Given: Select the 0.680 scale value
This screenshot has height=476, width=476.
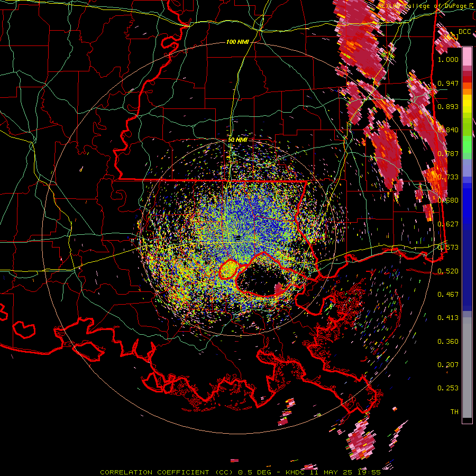Looking at the screenshot, I should pos(448,200).
